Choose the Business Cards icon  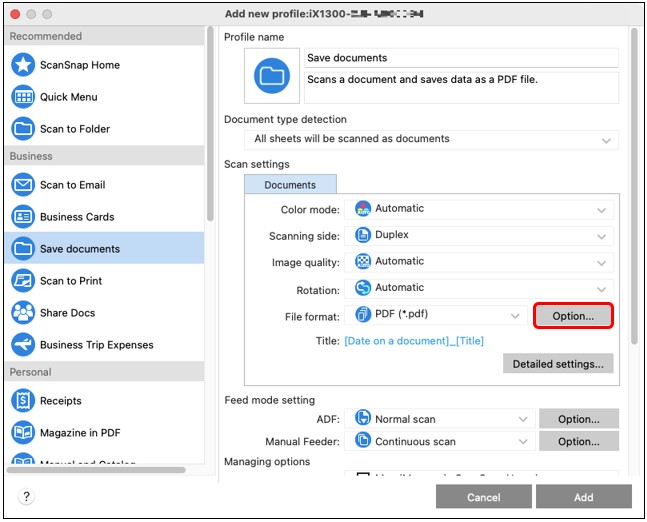(23, 217)
